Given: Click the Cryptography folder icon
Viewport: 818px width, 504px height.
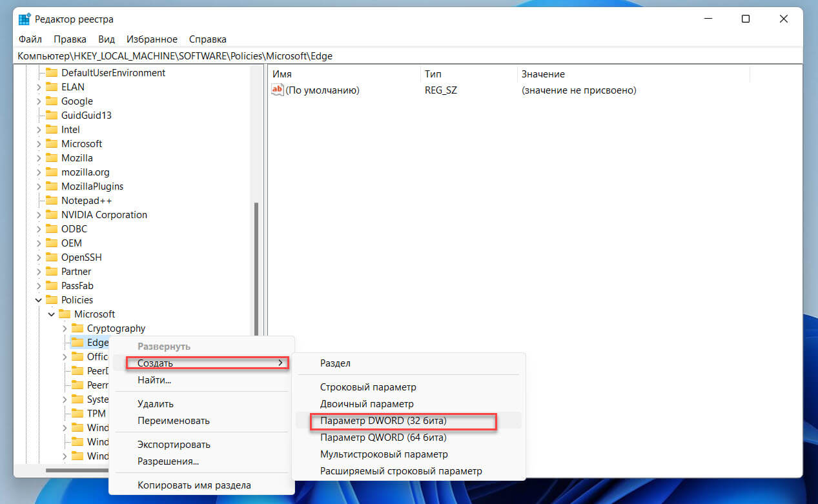Looking at the screenshot, I should (77, 328).
